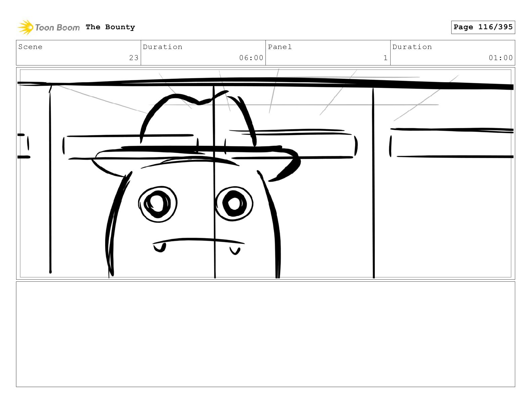Click the storyboard panel drawing of the hat character
This screenshot has width=532, height=411.
[265, 173]
